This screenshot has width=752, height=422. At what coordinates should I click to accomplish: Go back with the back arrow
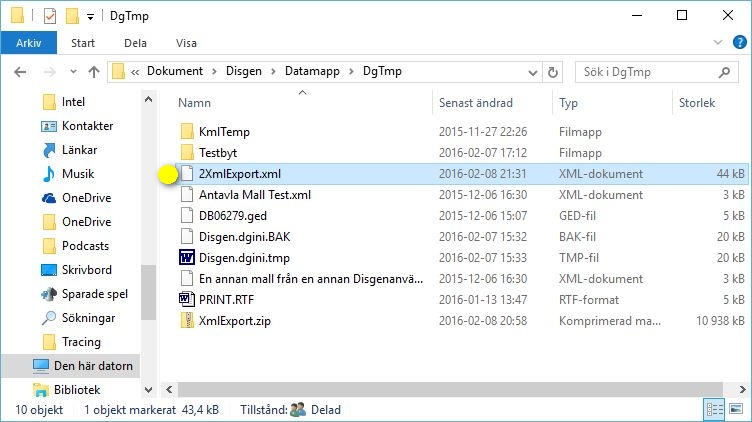click(x=20, y=72)
